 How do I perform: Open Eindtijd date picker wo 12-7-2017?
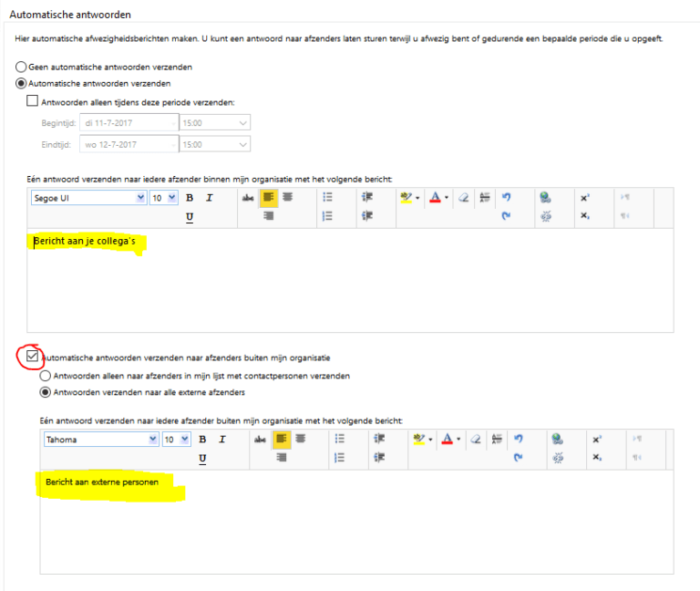(x=129, y=144)
